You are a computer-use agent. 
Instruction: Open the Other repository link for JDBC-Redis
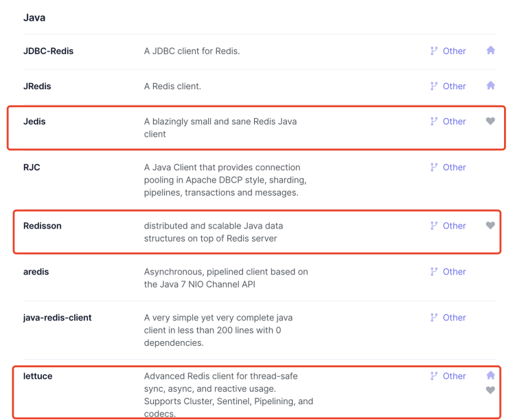pos(455,51)
